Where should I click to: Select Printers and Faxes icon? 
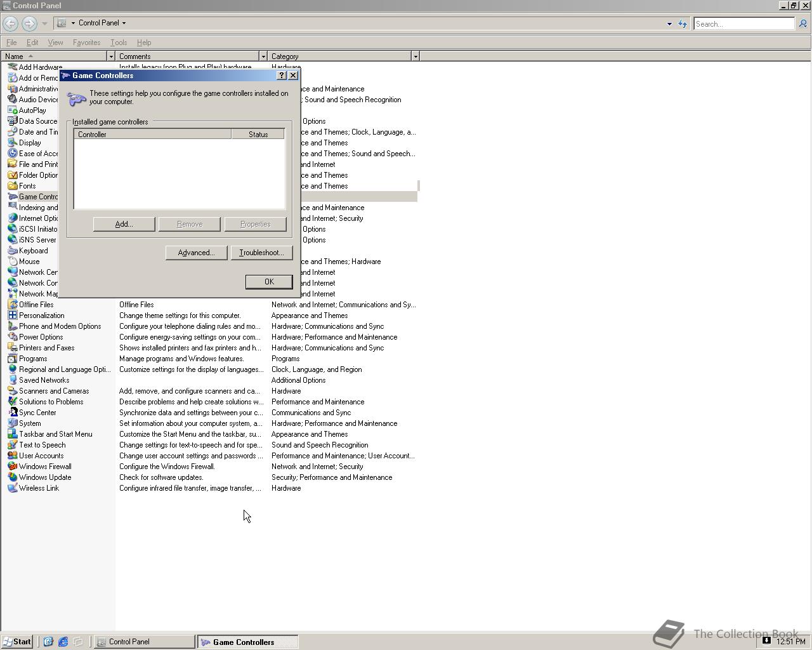point(12,348)
